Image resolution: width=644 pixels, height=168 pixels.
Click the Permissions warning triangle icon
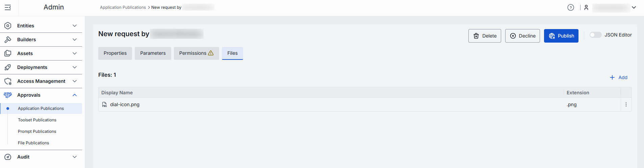[211, 53]
